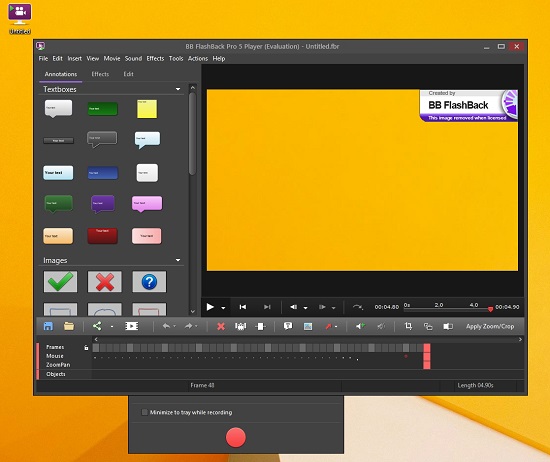Switch to the Edit tab
The width and height of the screenshot is (550, 462).
click(x=128, y=74)
